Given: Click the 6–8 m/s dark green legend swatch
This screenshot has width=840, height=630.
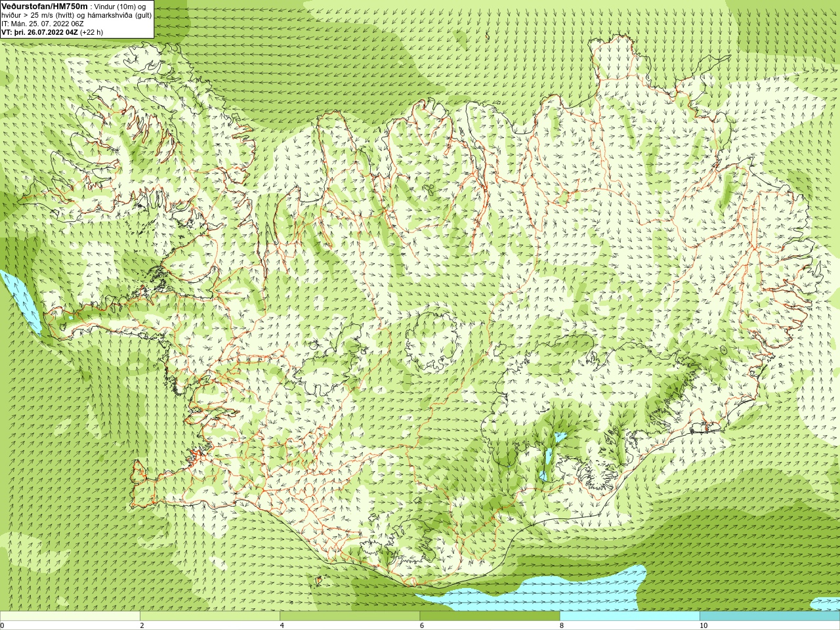Looking at the screenshot, I should click(490, 616).
